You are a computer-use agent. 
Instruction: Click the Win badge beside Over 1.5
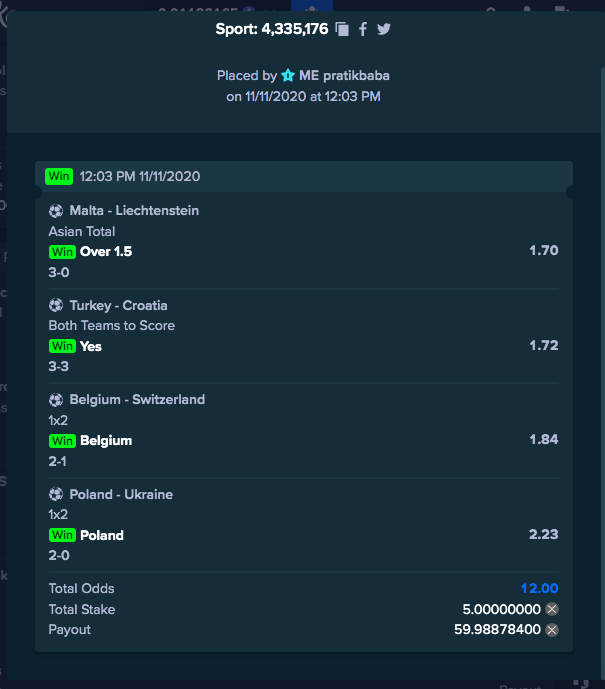(62, 252)
